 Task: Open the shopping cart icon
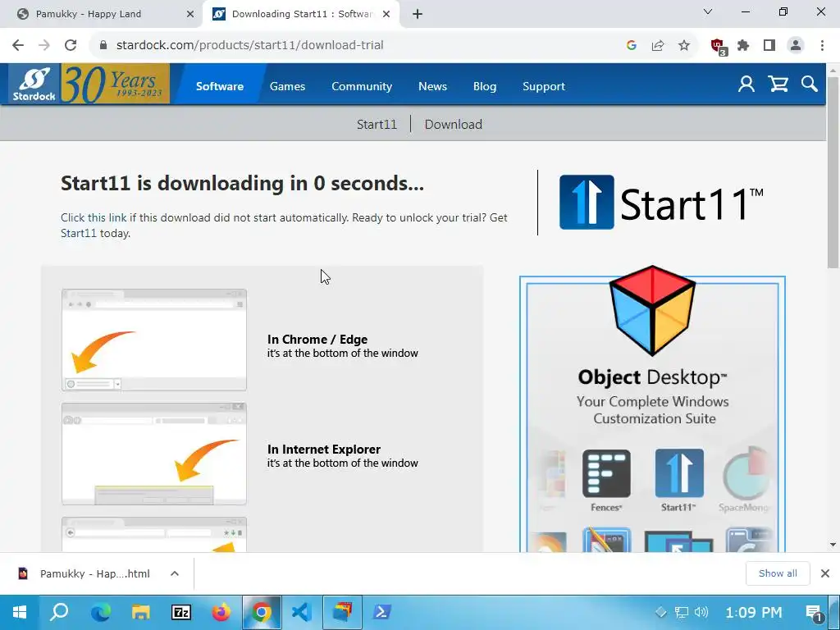(778, 84)
